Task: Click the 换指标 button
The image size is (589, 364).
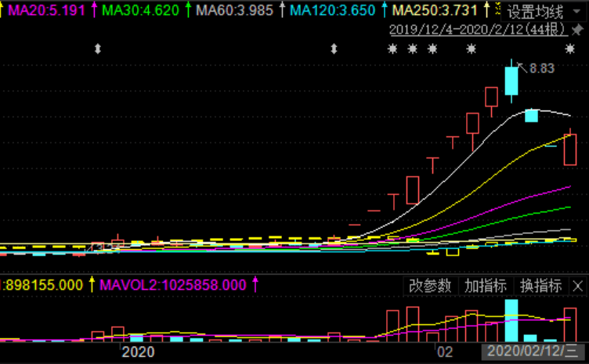Action: [541, 286]
